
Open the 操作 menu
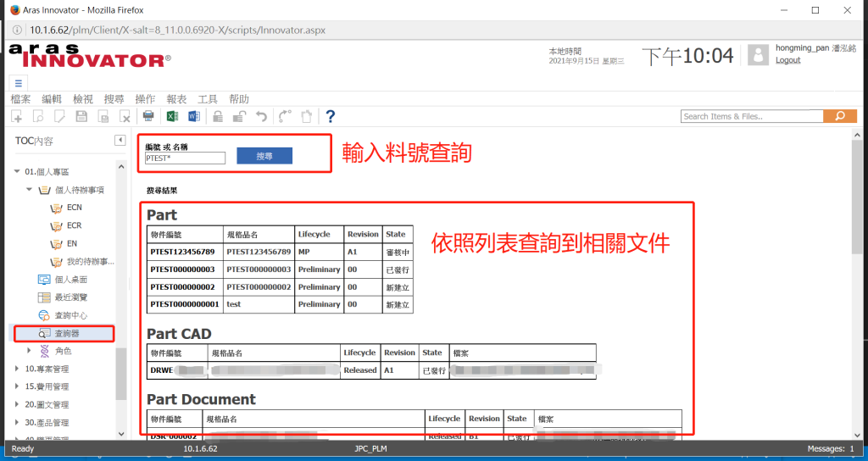pos(145,99)
